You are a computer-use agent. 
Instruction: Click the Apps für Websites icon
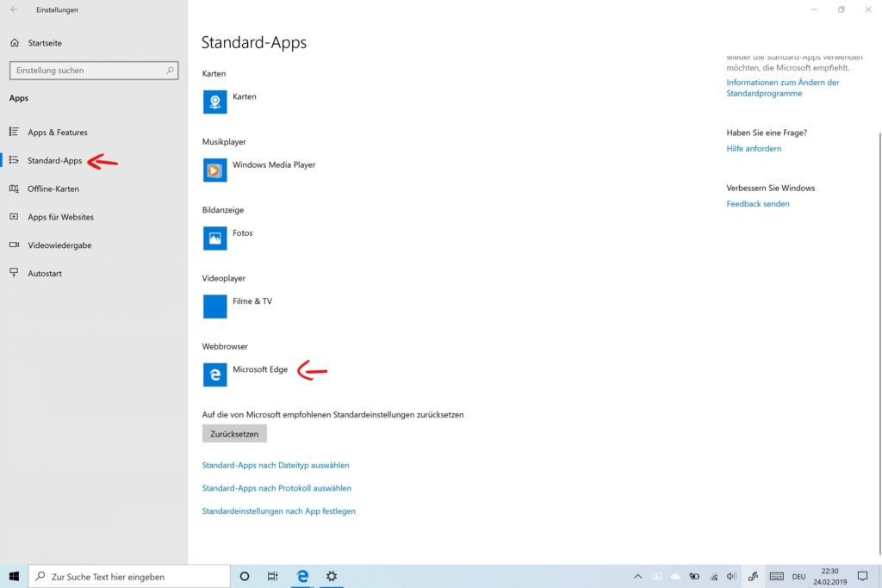click(x=14, y=216)
